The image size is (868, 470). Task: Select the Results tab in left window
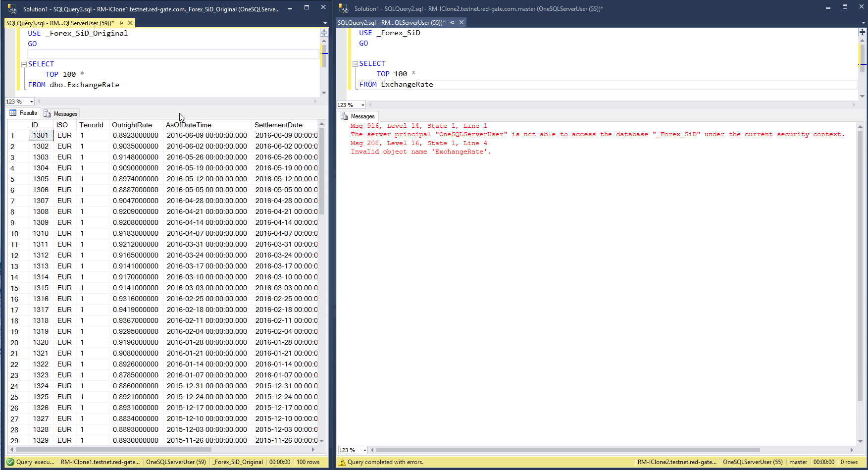26,112
